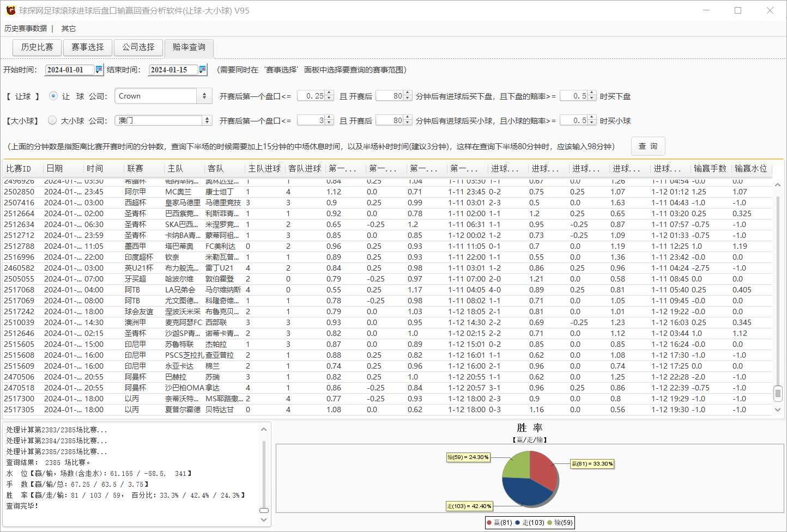Click the 皇家马德里 home team cell
The image size is (787, 532).
coord(183,203)
